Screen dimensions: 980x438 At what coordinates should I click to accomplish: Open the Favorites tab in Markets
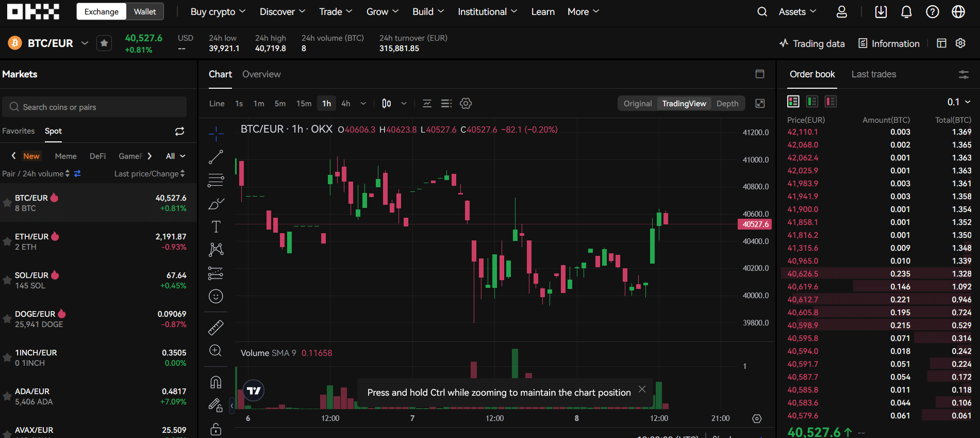click(x=19, y=131)
